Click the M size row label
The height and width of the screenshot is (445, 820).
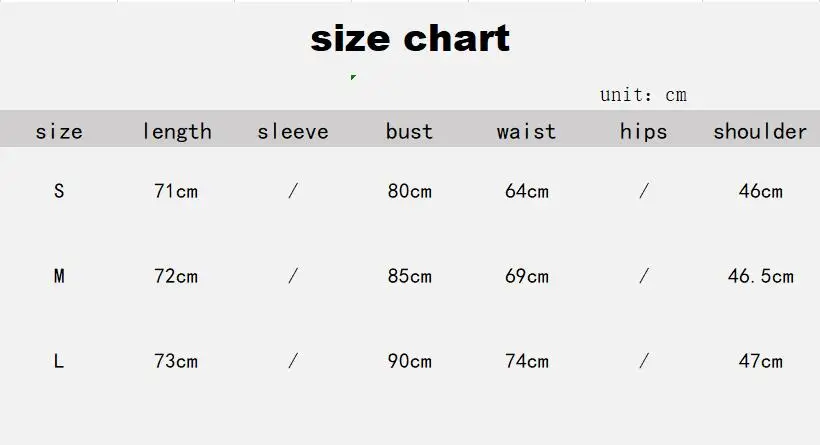pyautogui.click(x=59, y=275)
